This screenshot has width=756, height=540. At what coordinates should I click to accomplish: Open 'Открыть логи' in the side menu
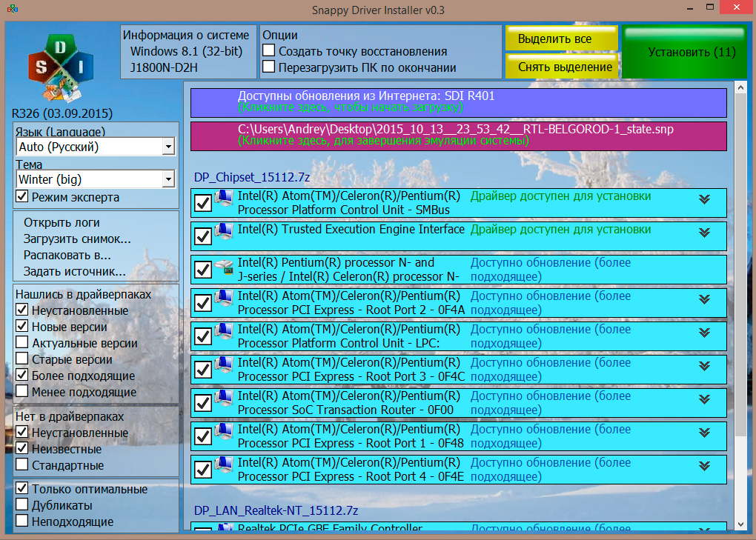tap(62, 222)
